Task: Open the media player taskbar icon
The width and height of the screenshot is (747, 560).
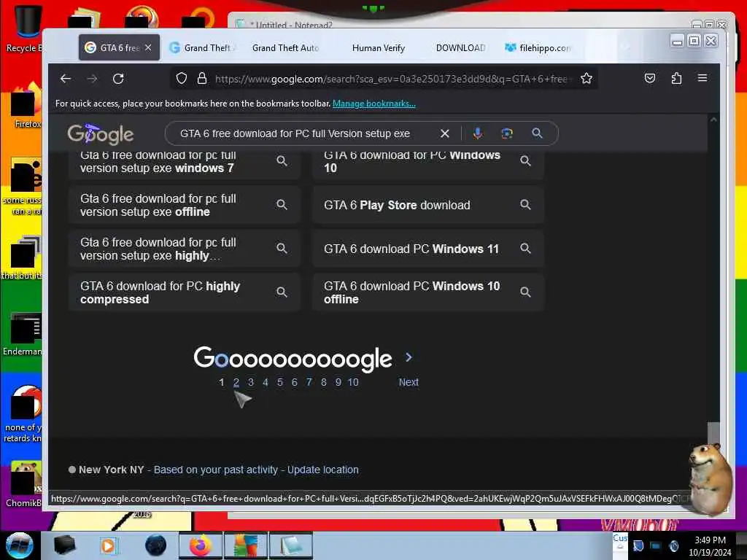Action: click(x=108, y=545)
